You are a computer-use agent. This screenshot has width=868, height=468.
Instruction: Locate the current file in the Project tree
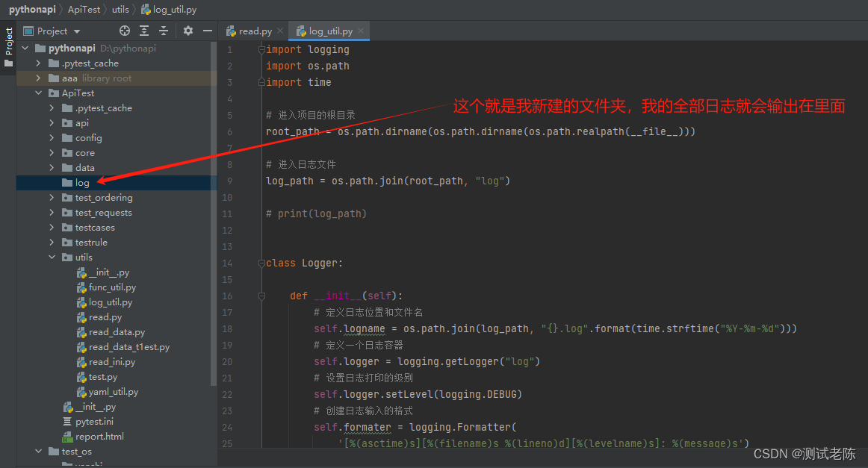tap(125, 31)
